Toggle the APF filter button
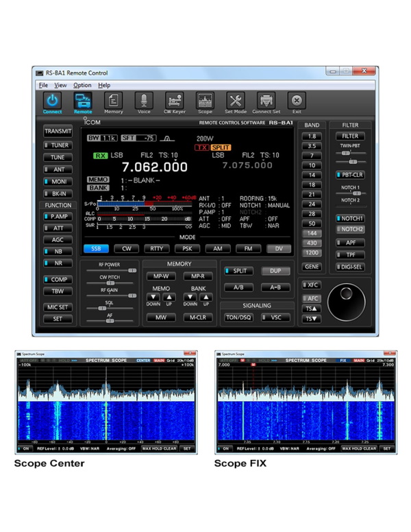The width and height of the screenshot is (411, 532). [350, 243]
